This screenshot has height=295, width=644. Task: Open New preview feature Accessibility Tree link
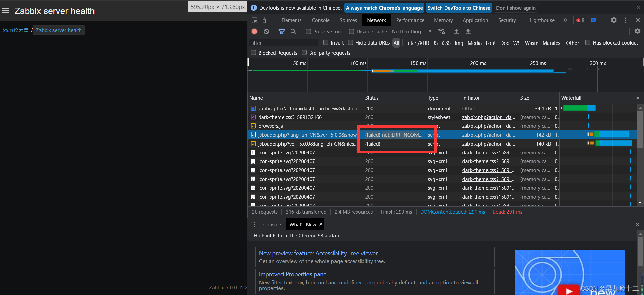318,253
